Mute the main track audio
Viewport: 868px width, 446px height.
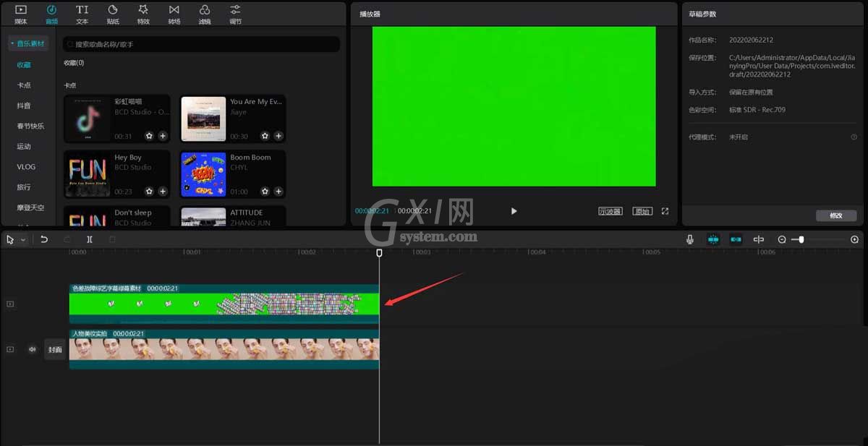[33, 349]
